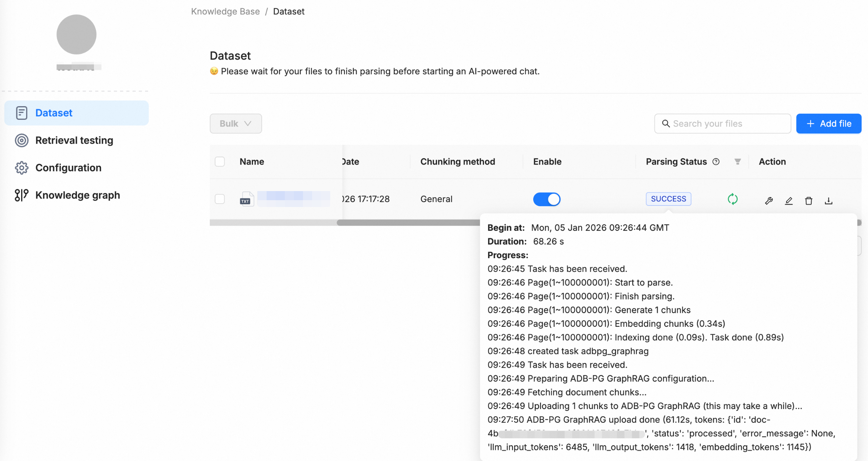Click the rename pencil icon

pos(788,201)
